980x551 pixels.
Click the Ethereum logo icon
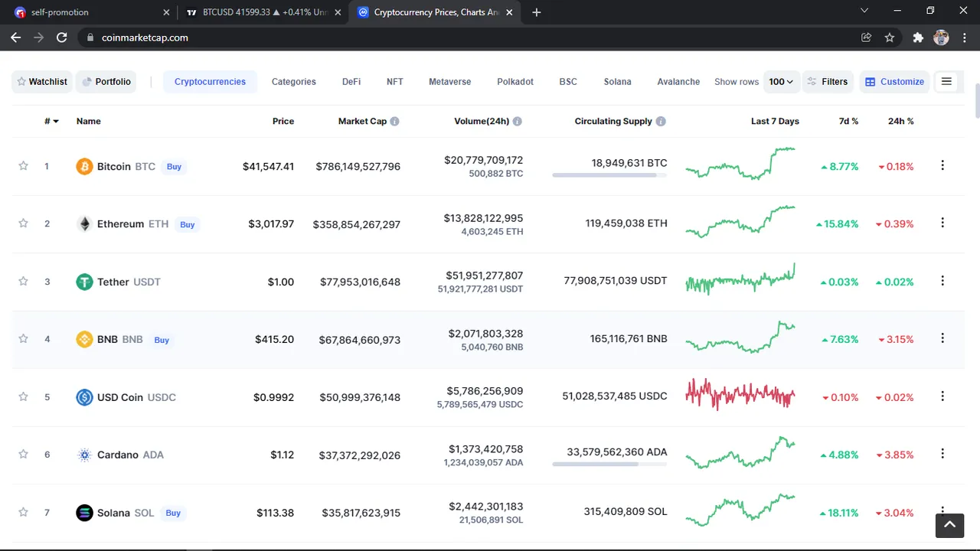point(84,224)
